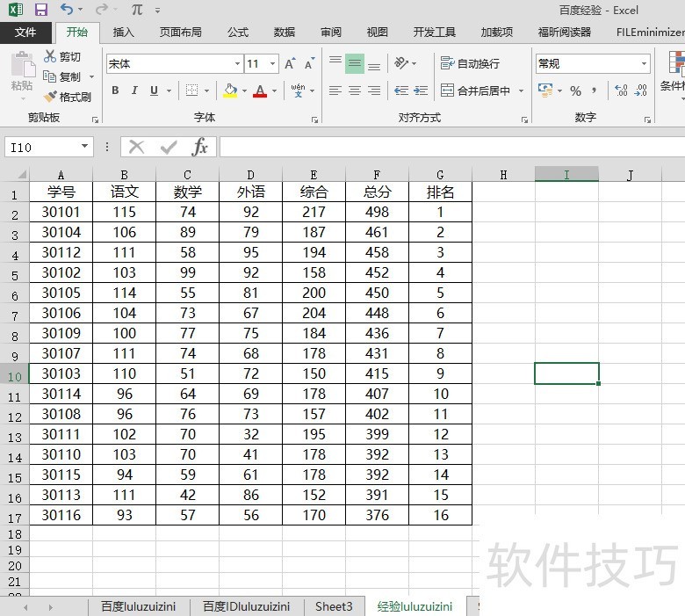Expand the font color dropdown arrow
This screenshot has width=685, height=616.
click(274, 91)
